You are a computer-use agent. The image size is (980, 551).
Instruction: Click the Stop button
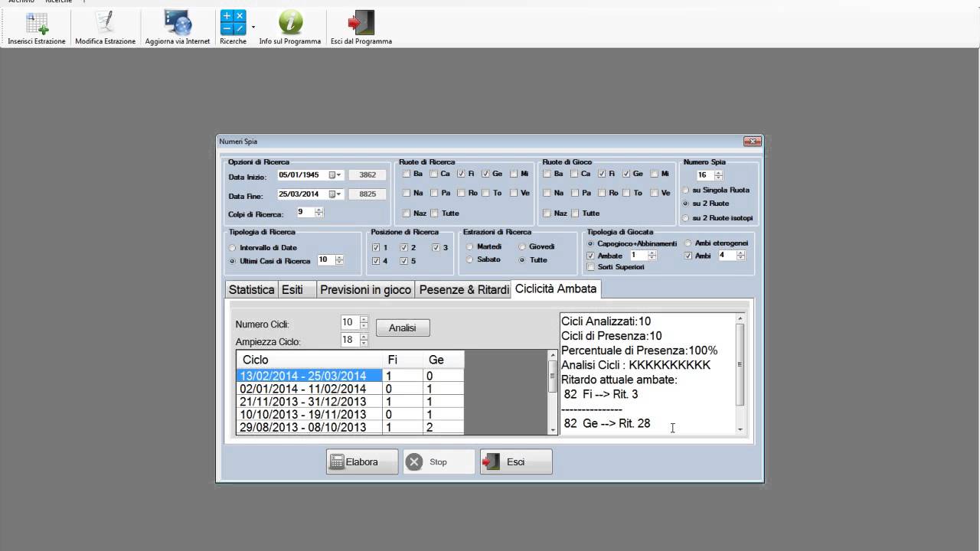[x=439, y=462]
